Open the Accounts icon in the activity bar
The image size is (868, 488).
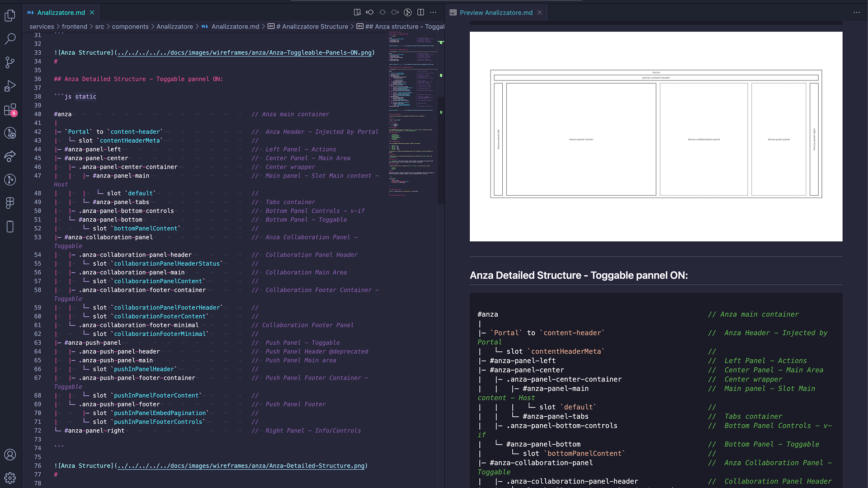point(10,455)
